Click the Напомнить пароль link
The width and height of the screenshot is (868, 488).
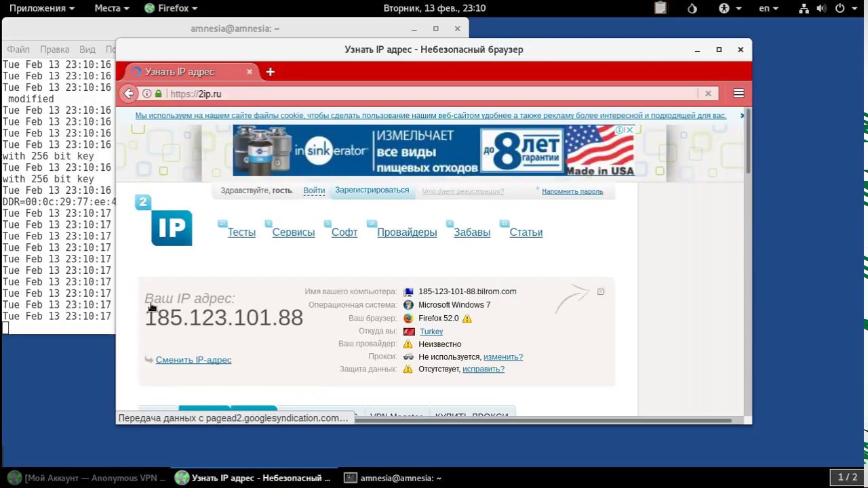[x=572, y=191]
